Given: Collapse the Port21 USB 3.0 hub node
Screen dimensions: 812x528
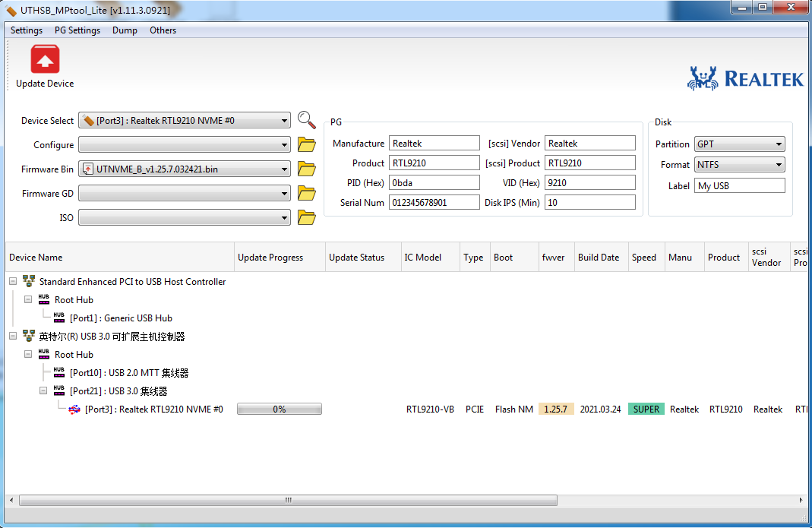Looking at the screenshot, I should click(x=43, y=390).
